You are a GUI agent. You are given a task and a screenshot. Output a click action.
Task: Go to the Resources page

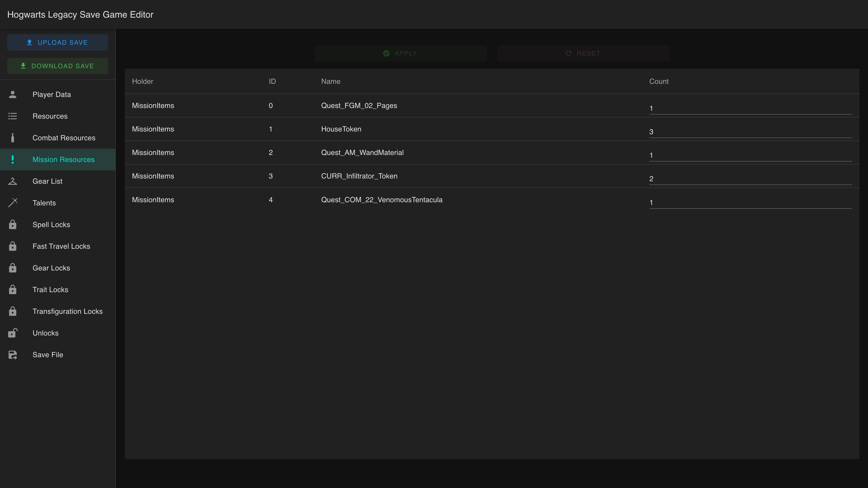(x=58, y=116)
